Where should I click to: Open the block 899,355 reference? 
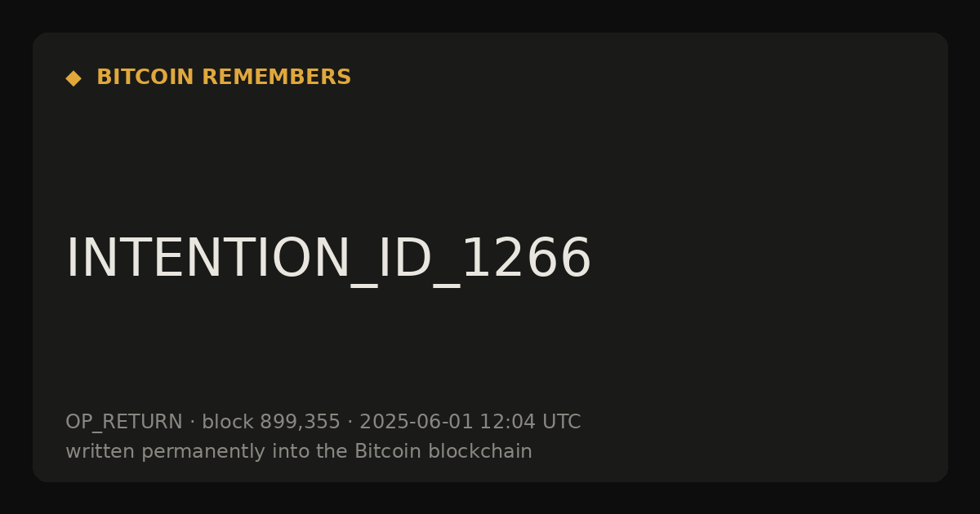[270, 422]
